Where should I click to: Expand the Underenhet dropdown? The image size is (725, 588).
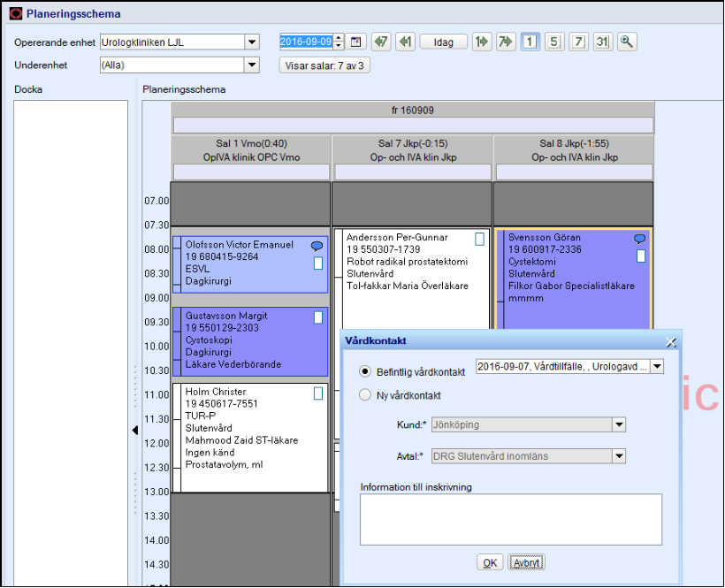click(251, 65)
